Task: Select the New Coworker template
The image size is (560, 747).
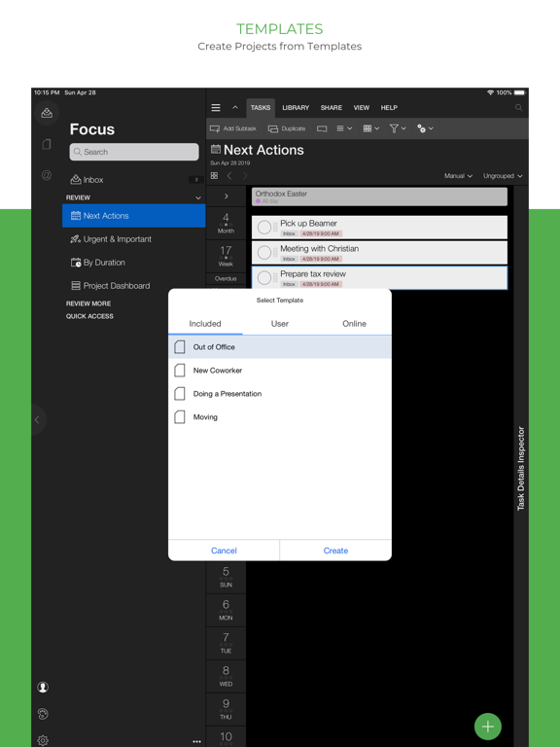Action: tap(280, 371)
